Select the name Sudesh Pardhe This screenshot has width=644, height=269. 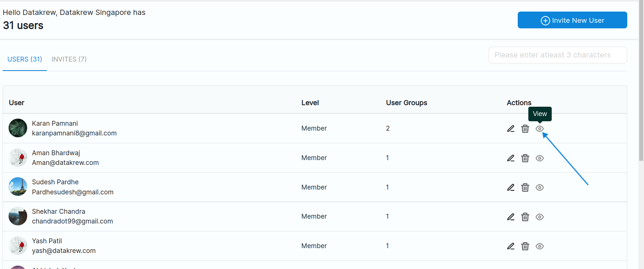(55, 182)
